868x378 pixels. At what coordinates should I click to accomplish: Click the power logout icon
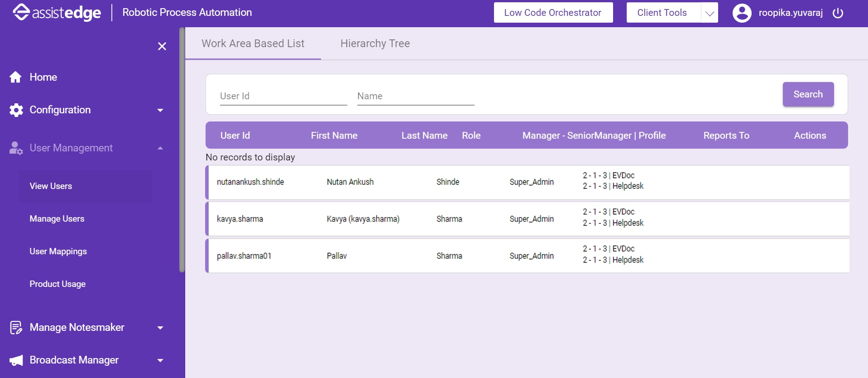(838, 13)
